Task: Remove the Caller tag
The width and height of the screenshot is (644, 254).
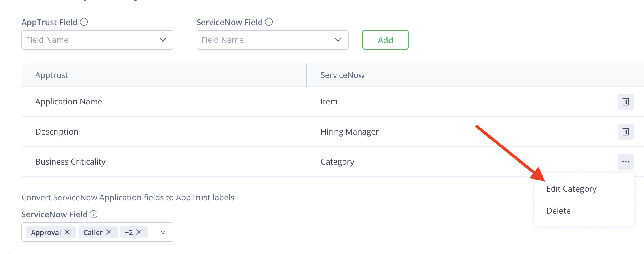Action: (x=109, y=232)
